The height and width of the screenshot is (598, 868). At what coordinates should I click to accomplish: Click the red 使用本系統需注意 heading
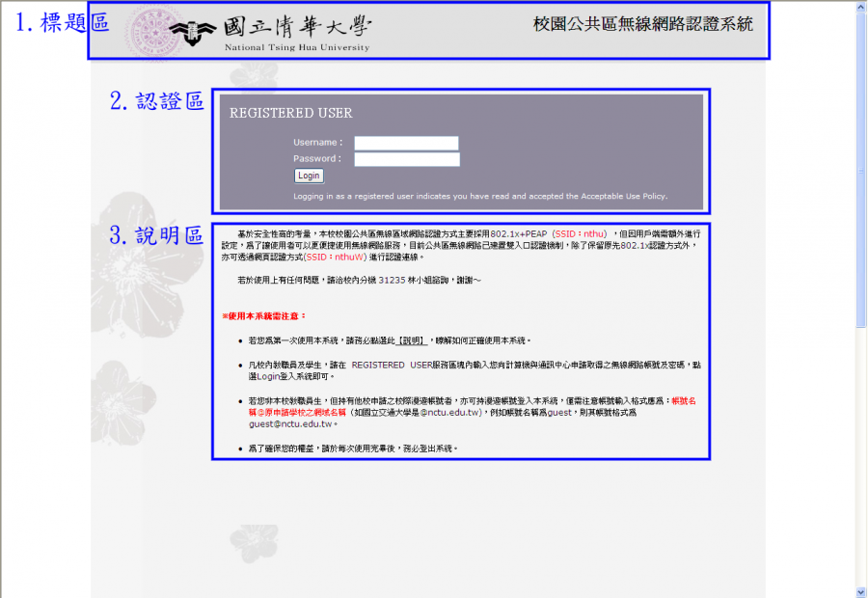pyautogui.click(x=264, y=316)
